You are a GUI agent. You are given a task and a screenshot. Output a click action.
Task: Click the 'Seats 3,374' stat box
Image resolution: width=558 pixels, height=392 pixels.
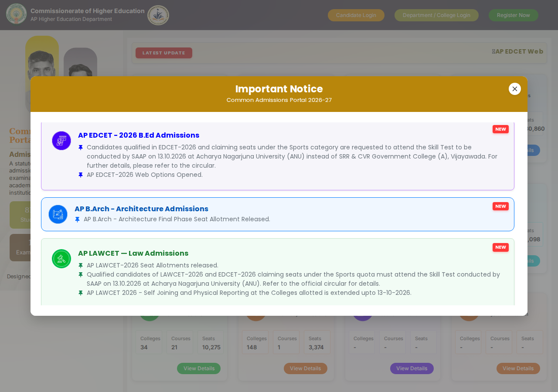point(317,342)
